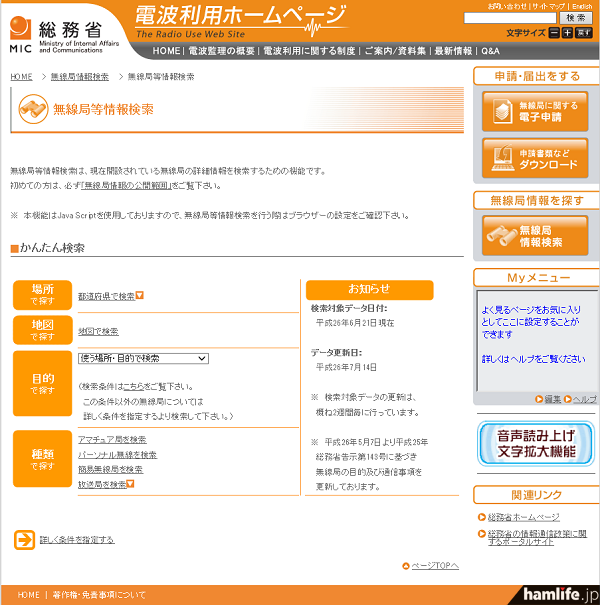Expand the 放送局を検索 arrow
600x605 pixels.
(x=132, y=484)
